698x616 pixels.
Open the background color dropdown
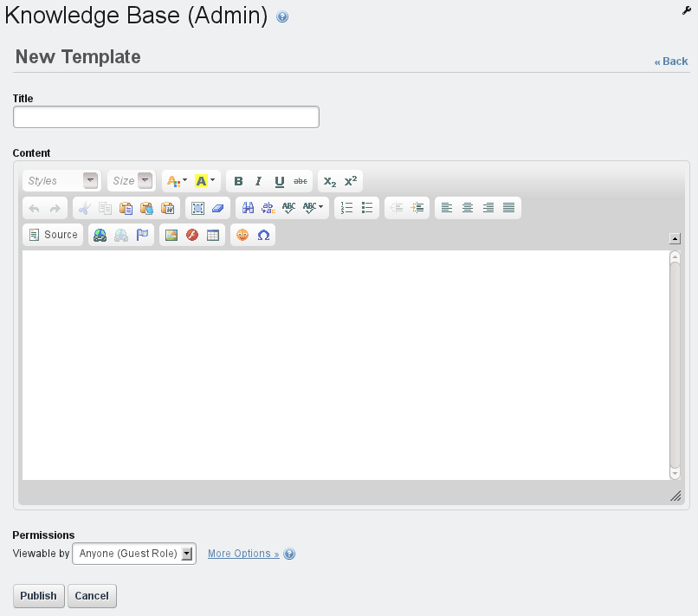[x=204, y=181]
